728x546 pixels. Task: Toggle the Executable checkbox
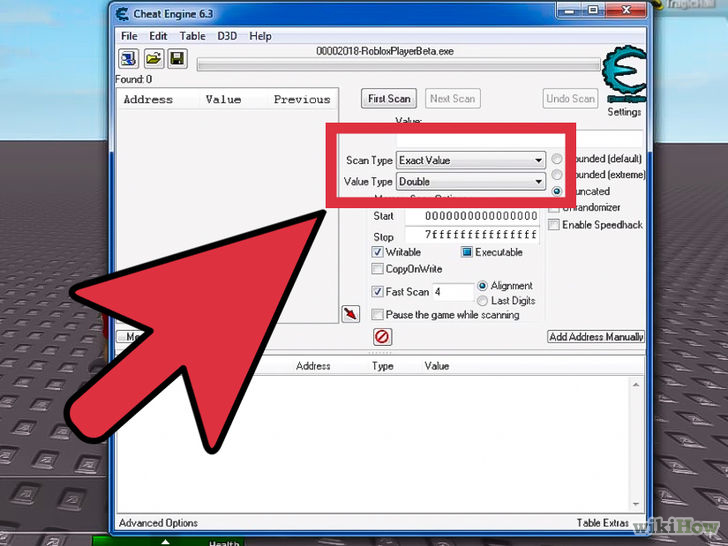click(467, 252)
